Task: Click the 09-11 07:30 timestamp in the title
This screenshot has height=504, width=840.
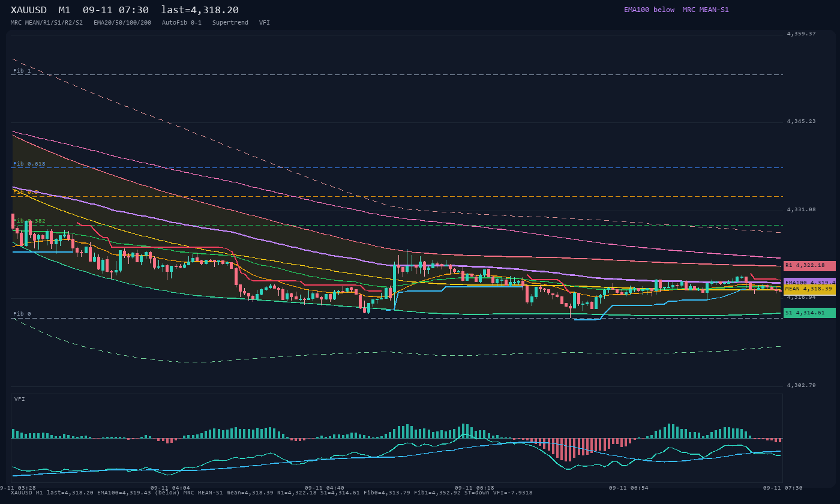Action: [x=116, y=10]
